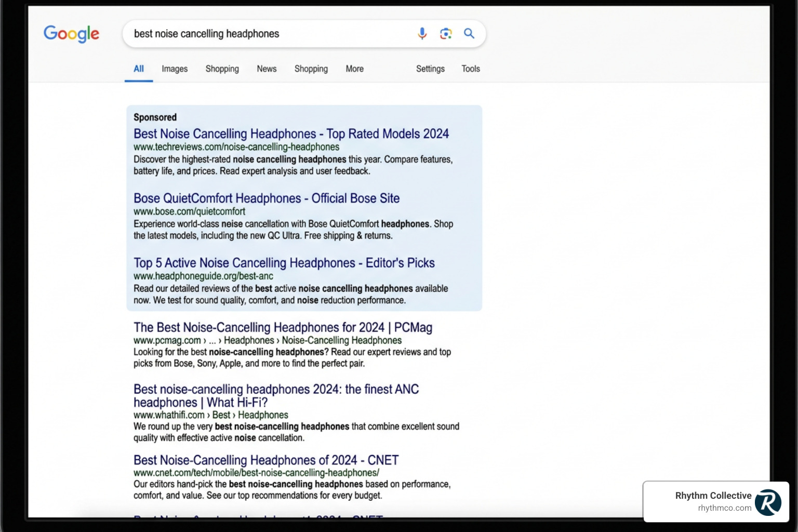The height and width of the screenshot is (532, 798).
Task: Switch to the Images tab
Action: click(x=175, y=69)
